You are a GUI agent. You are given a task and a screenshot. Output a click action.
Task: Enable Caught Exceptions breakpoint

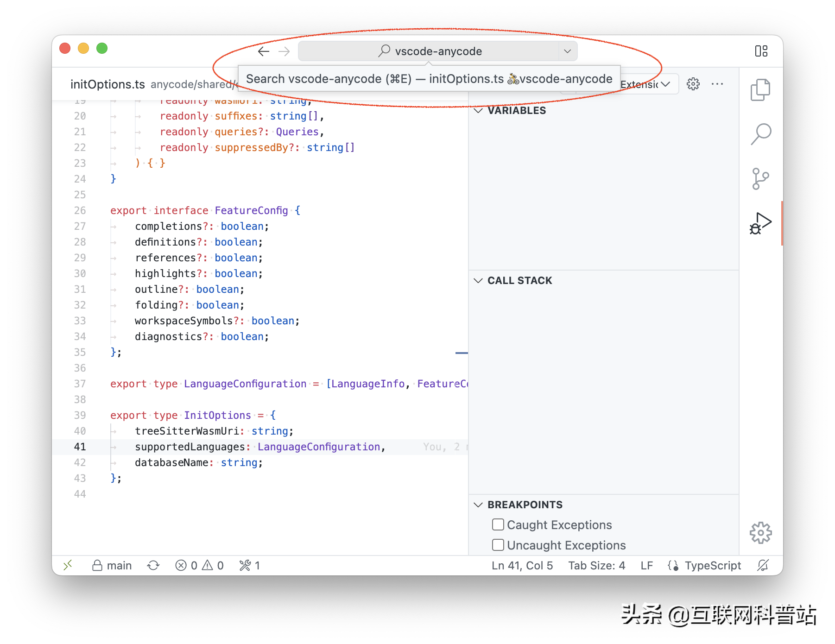[498, 524]
